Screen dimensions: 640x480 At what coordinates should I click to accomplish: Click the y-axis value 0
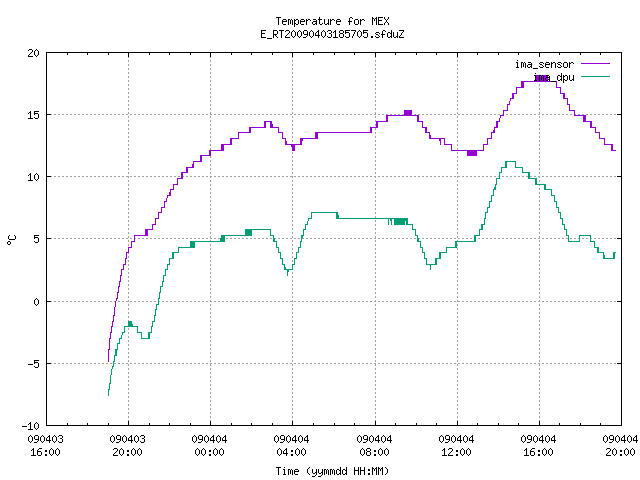click(x=37, y=302)
